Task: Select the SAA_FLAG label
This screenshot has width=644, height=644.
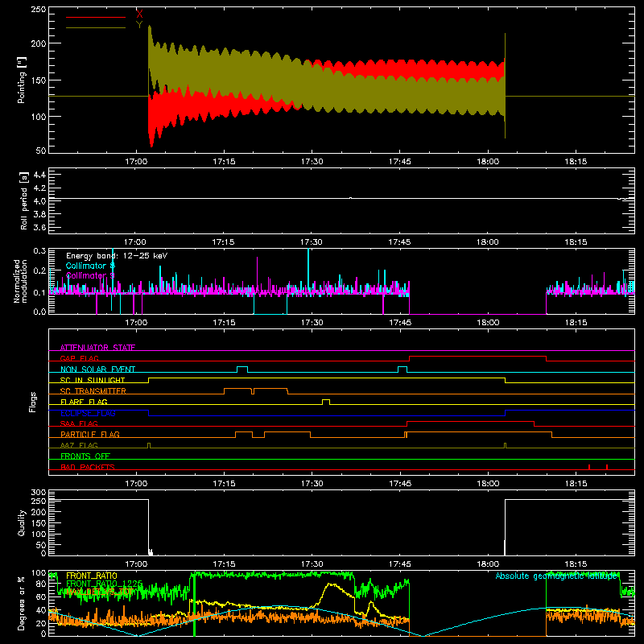Action: tap(79, 423)
